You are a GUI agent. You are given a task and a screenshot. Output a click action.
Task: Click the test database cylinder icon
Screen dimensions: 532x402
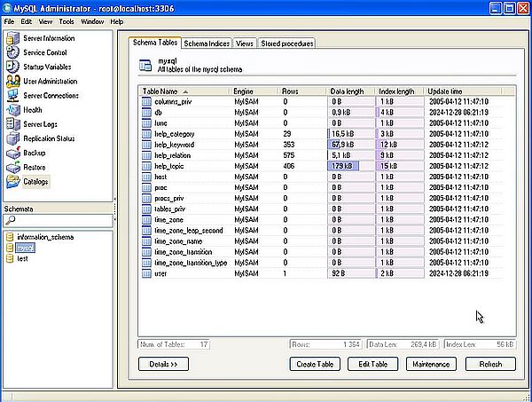coord(10,258)
